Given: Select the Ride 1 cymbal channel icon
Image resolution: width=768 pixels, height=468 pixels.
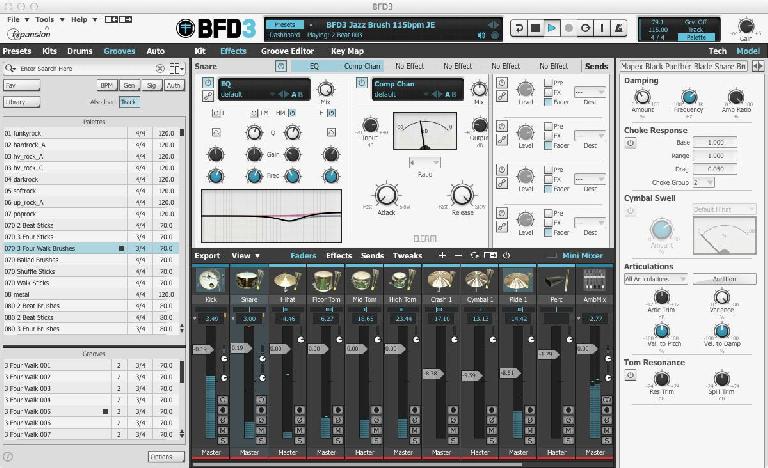Looking at the screenshot, I should coord(518,281).
